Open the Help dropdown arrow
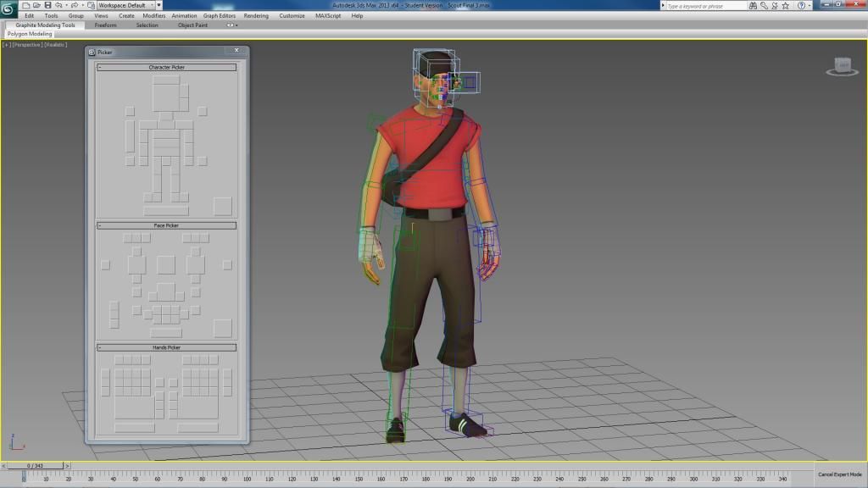The image size is (868, 488). point(810,6)
